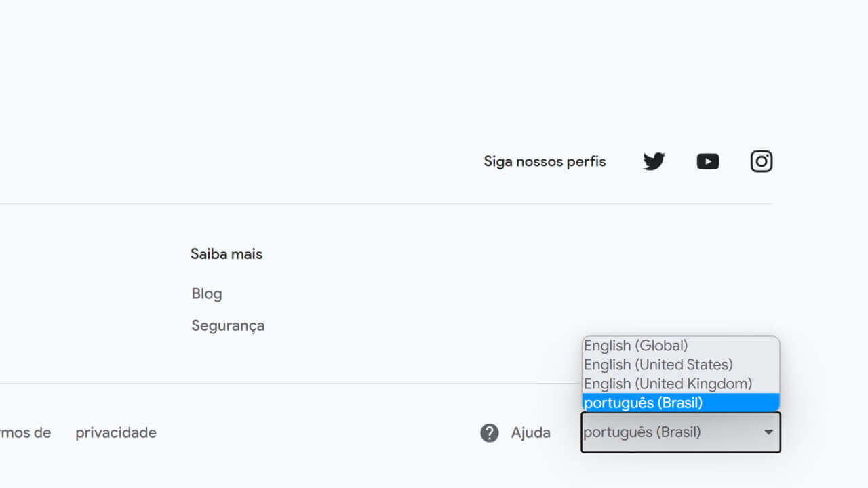The width and height of the screenshot is (868, 488).
Task: Click the Ajuda text label
Action: point(530,432)
